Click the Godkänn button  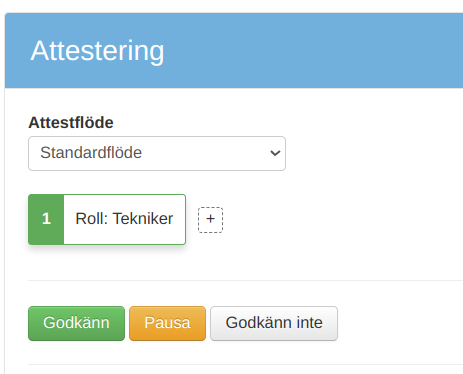76,323
